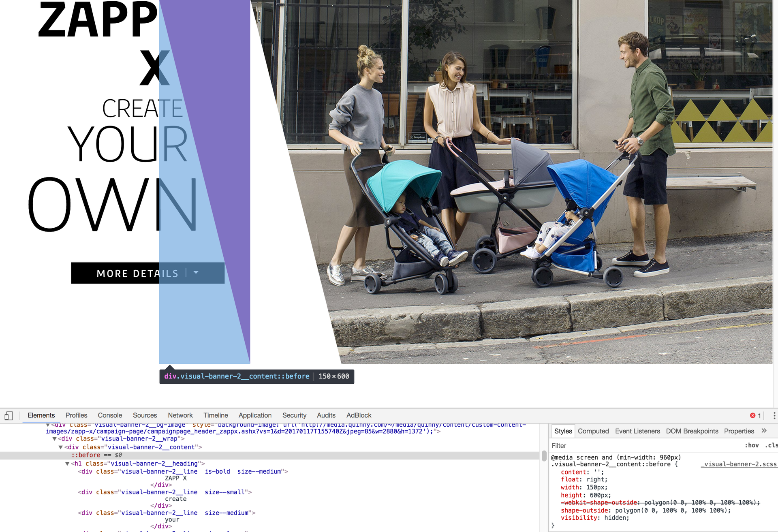Switch to the Timeline tab

click(x=216, y=415)
